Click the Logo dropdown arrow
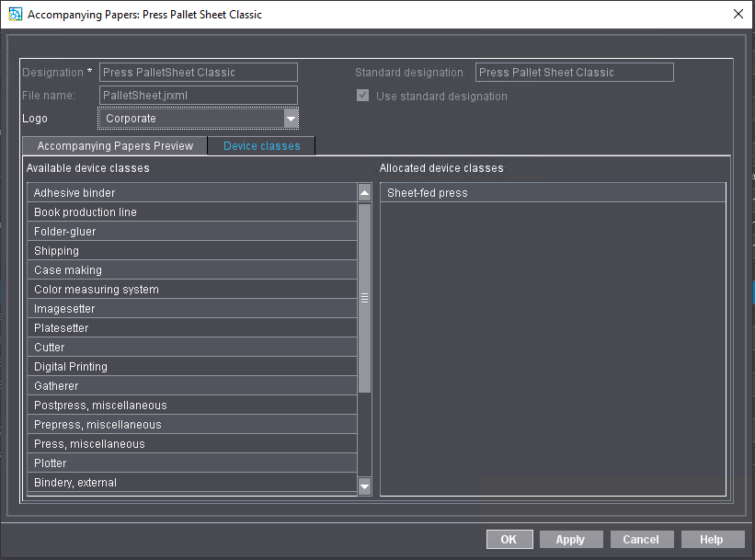This screenshot has width=755, height=560. 291,118
